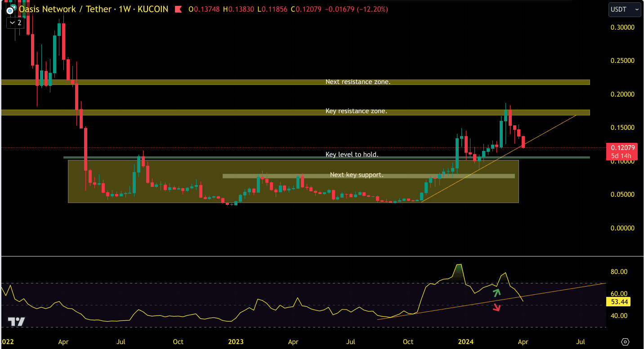The height and width of the screenshot is (349, 644).
Task: Click the high price value H0.13830
Action: pyautogui.click(x=238, y=9)
